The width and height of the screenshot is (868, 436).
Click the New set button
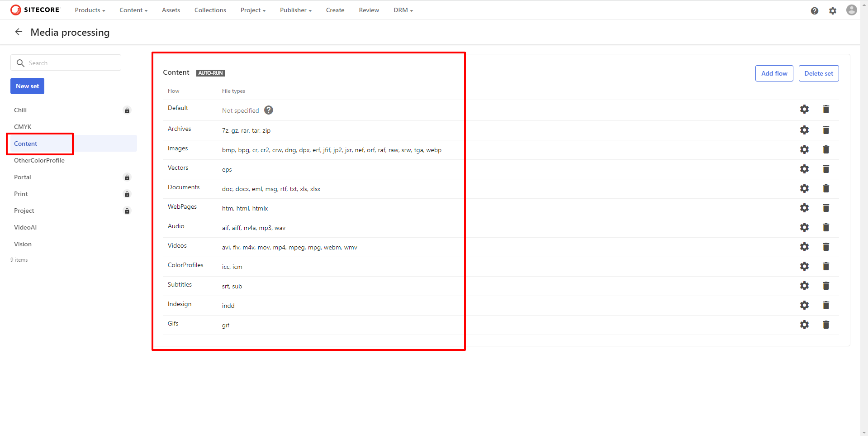click(28, 86)
